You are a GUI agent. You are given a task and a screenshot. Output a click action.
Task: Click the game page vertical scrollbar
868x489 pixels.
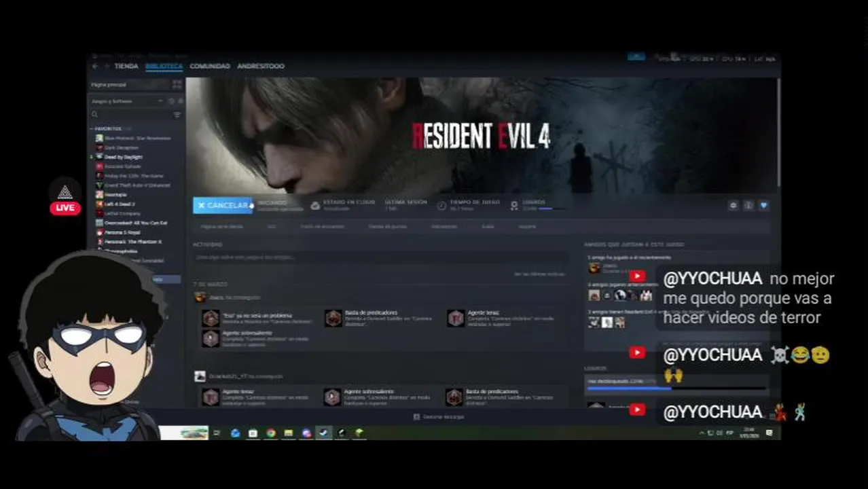(779, 132)
